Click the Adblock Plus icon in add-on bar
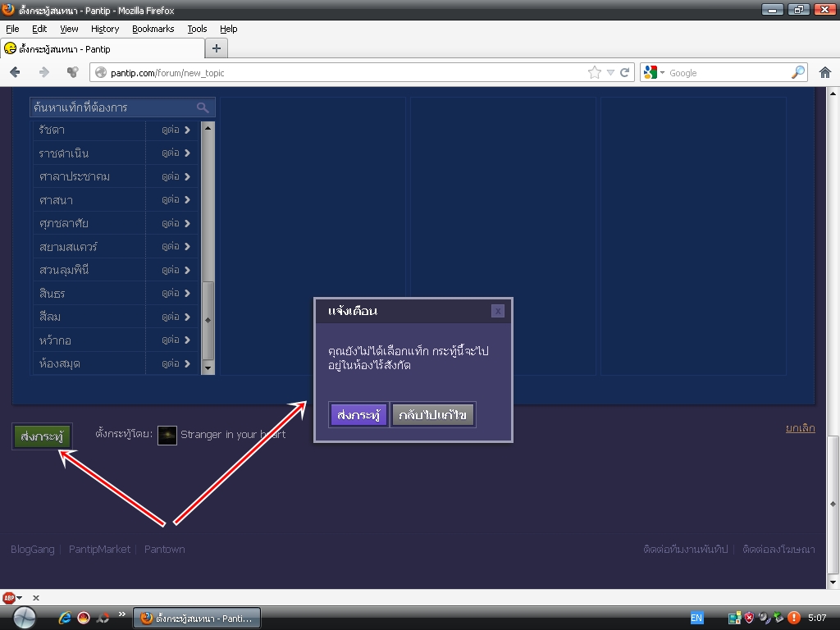This screenshot has height=630, width=840. click(x=8, y=598)
